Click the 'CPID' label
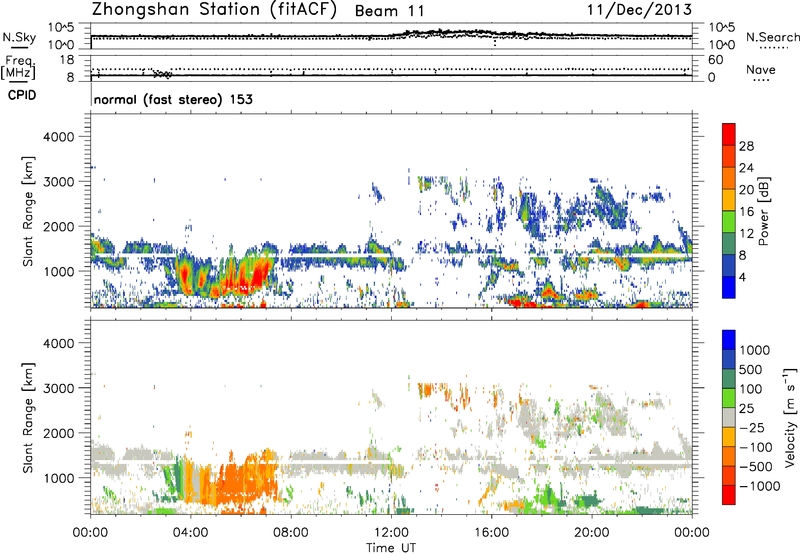 (x=22, y=95)
